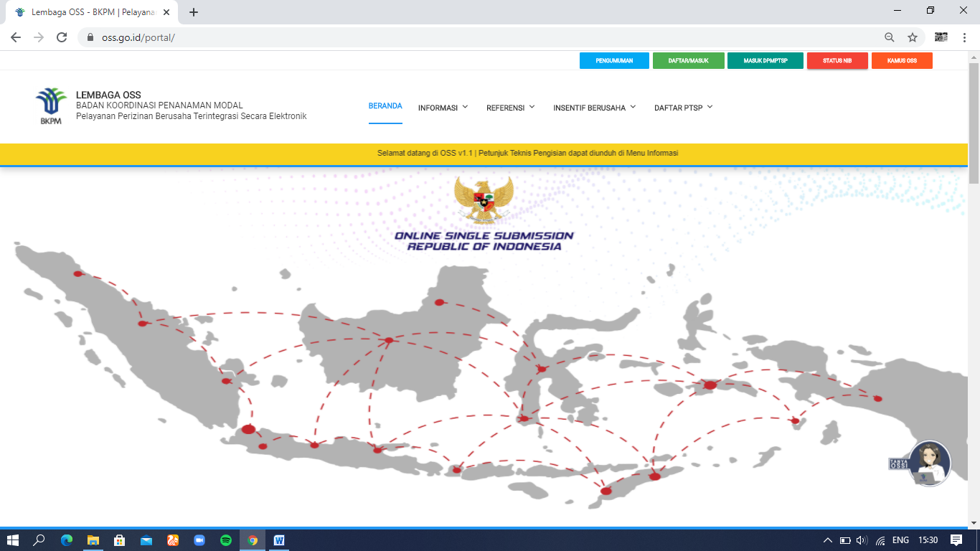Screen dimensions: 980x551
Task: Open the Wi-Fi network tray icon
Action: (880, 540)
